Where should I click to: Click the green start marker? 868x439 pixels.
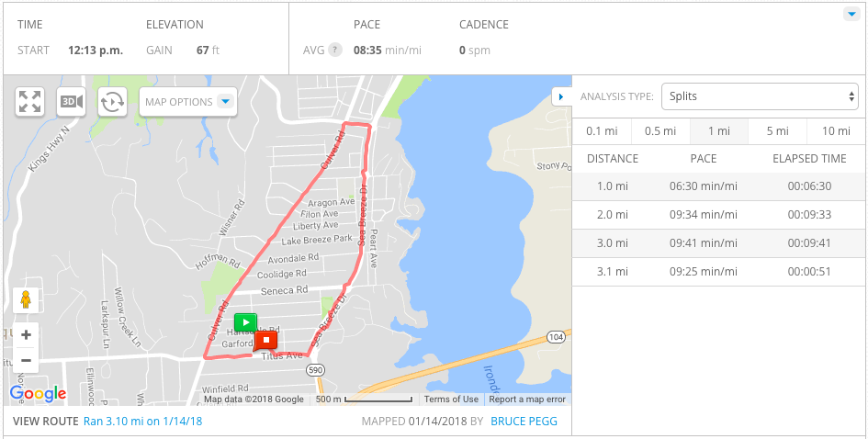point(245,322)
